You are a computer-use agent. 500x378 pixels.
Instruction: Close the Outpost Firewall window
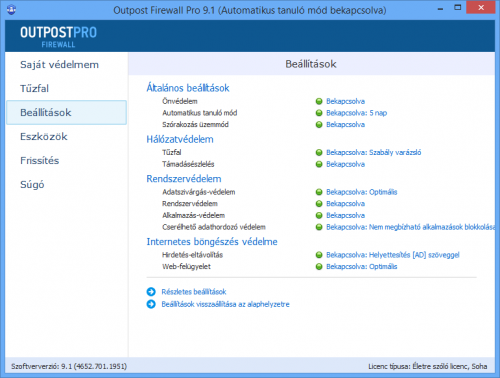click(481, 8)
